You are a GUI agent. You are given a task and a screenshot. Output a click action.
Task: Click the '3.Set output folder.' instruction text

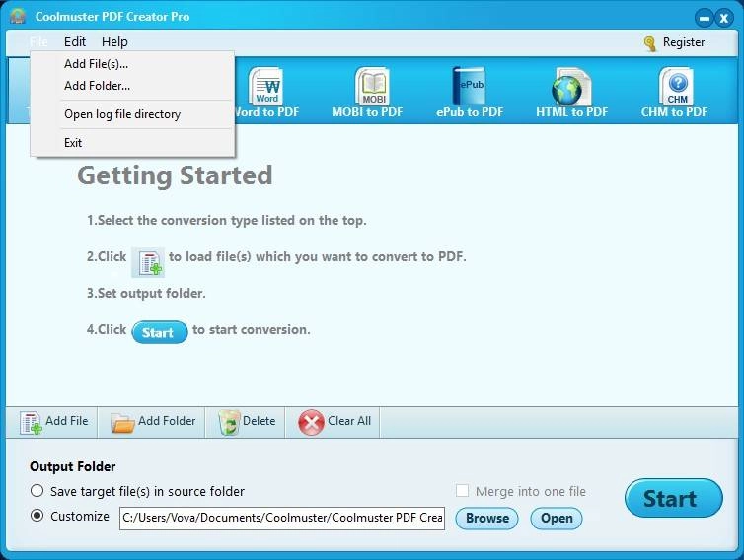(x=146, y=293)
